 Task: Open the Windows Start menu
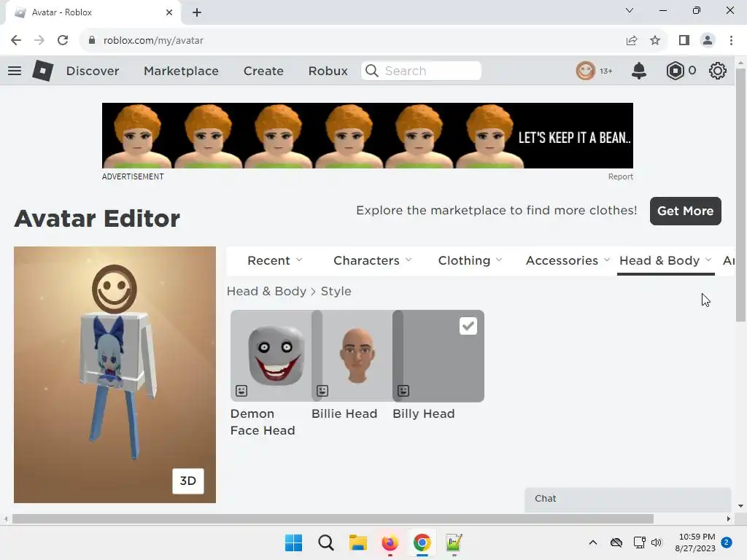click(293, 542)
